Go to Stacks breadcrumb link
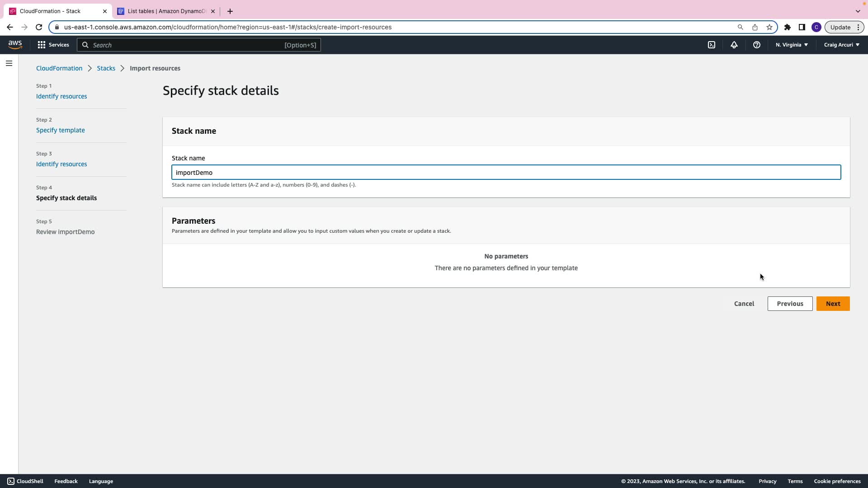The height and width of the screenshot is (488, 868). [106, 68]
